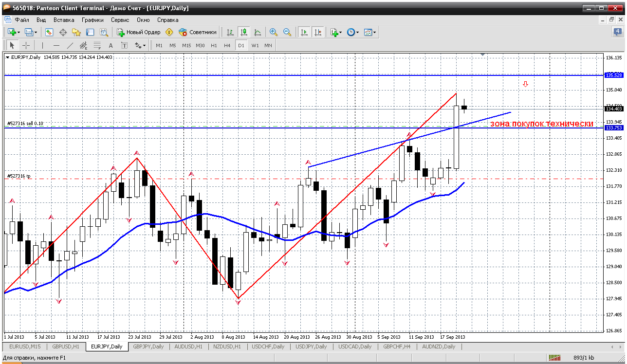Zoom in on the chart
627x364 pixels.
pos(274,32)
